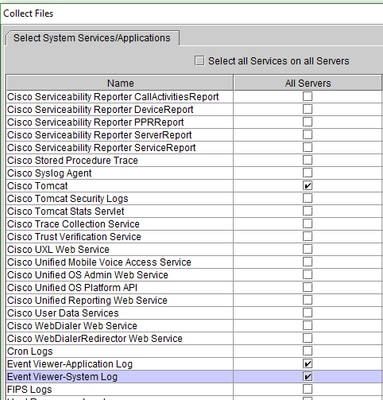Highlight the 'Cisco Trace Collection Service' row
The width and height of the screenshot is (383, 400).
point(73,224)
